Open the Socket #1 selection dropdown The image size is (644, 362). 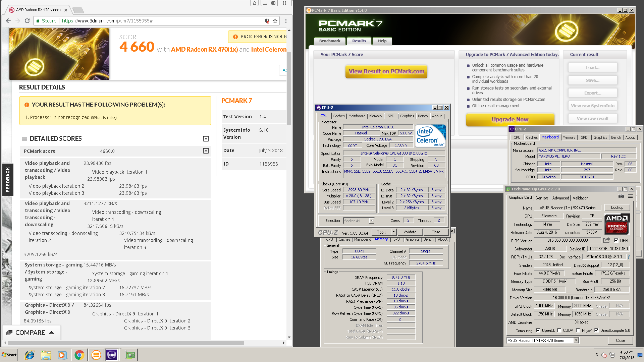coord(371,221)
